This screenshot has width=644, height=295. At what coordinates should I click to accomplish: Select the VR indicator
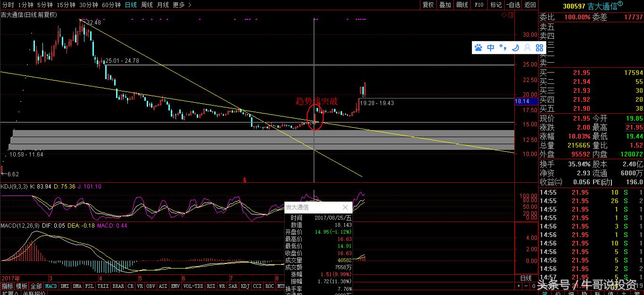pyautogui.click(x=141, y=286)
